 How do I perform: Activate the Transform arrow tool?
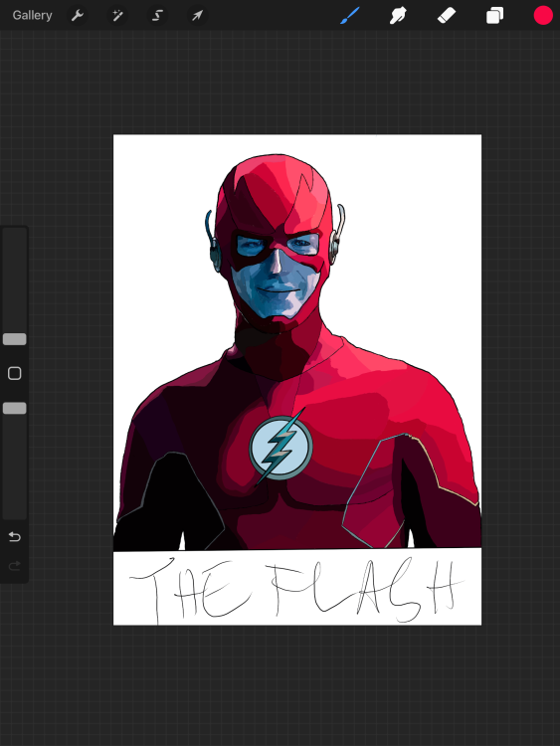[x=197, y=16]
